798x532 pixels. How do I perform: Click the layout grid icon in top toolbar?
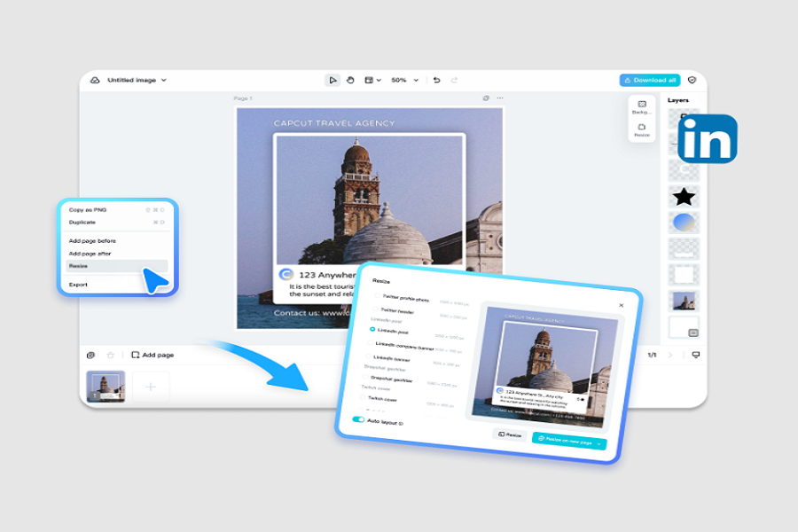pos(369,81)
